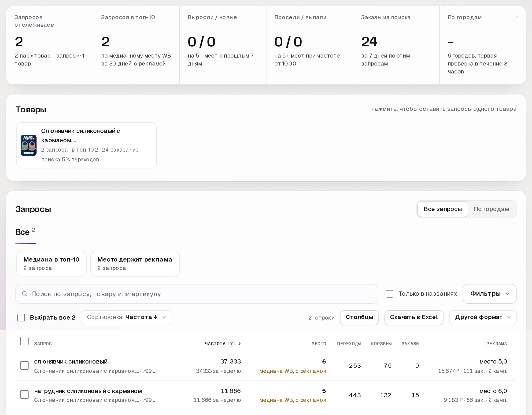532x415 pixels.
Task: Check the 'Только в названиях' checkbox
Action: click(x=389, y=294)
